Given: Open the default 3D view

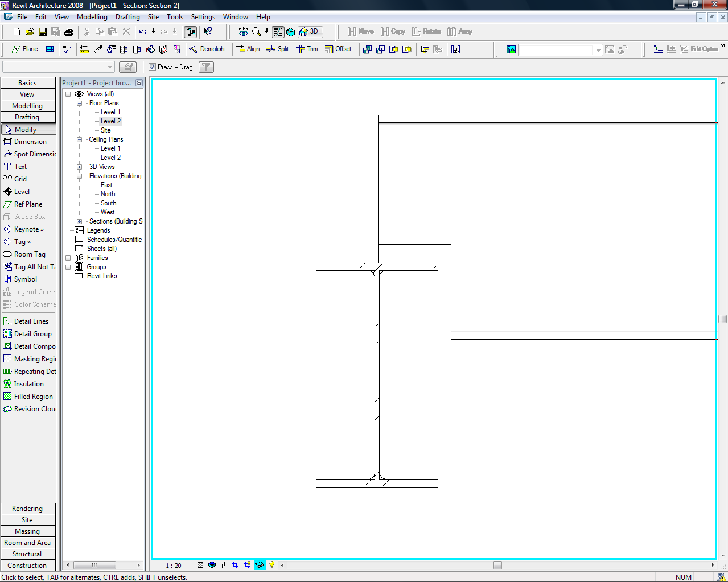Looking at the screenshot, I should (x=309, y=32).
